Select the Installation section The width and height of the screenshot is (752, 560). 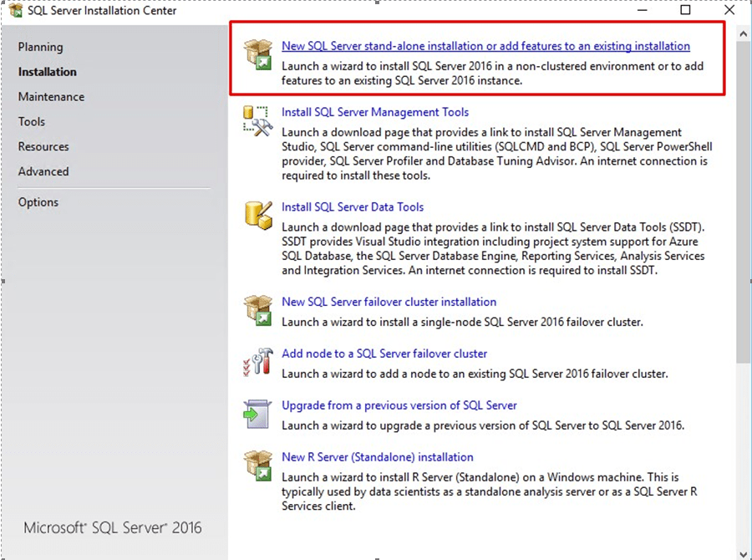[48, 72]
